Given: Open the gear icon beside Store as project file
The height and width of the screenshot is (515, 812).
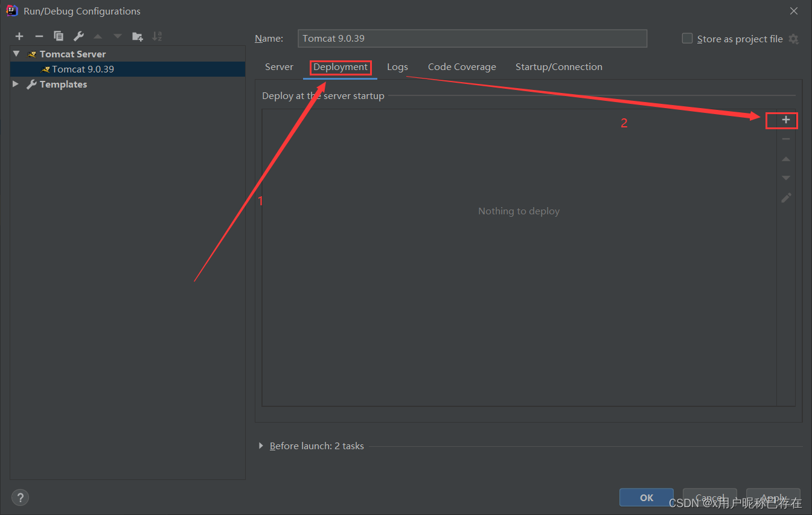Looking at the screenshot, I should (794, 39).
